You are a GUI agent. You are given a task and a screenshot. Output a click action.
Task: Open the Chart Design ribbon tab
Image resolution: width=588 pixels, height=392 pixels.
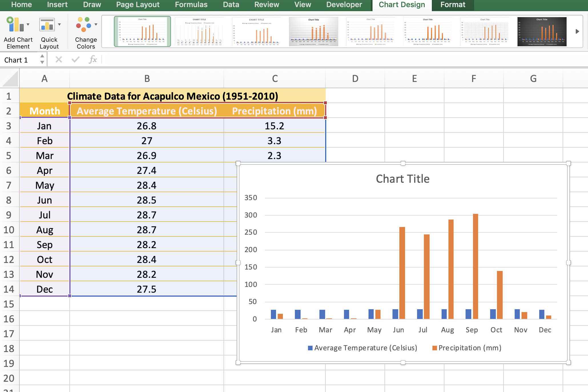click(x=401, y=5)
